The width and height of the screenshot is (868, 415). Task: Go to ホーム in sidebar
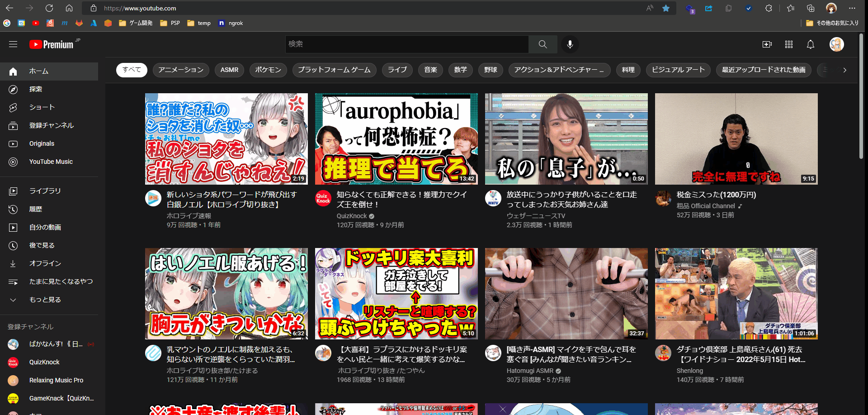49,72
